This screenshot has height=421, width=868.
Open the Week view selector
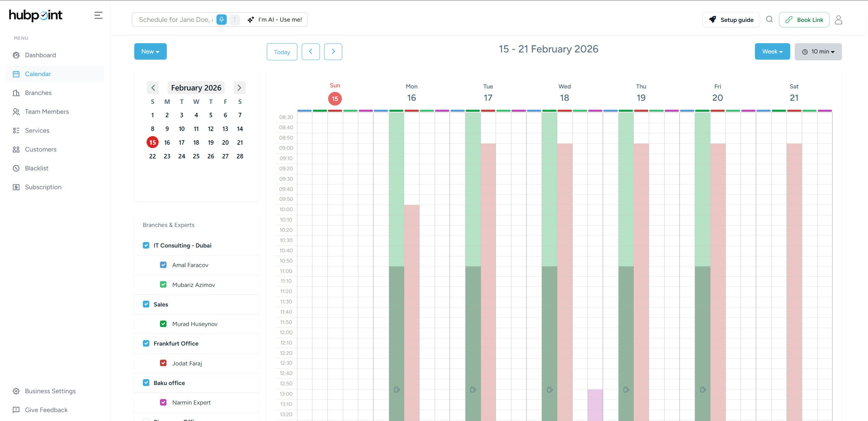click(x=772, y=51)
